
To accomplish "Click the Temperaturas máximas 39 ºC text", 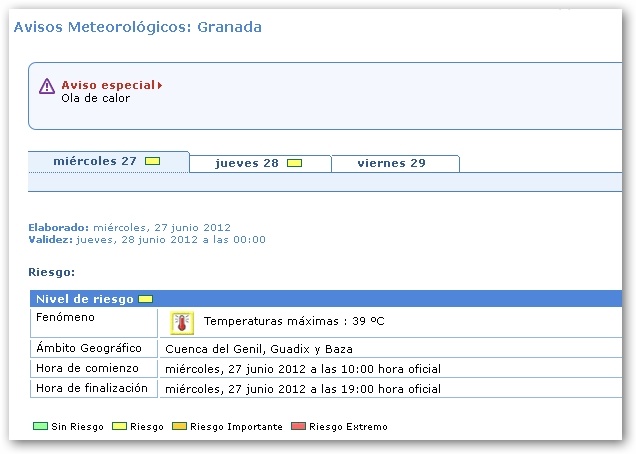I will (x=294, y=322).
